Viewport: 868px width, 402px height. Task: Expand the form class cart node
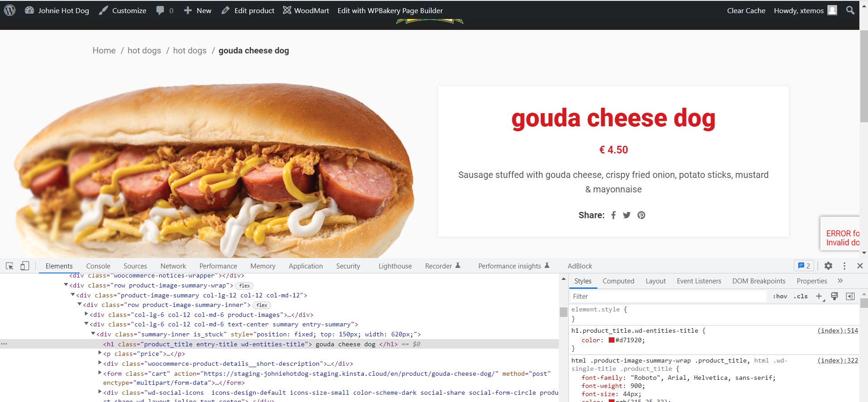click(100, 373)
